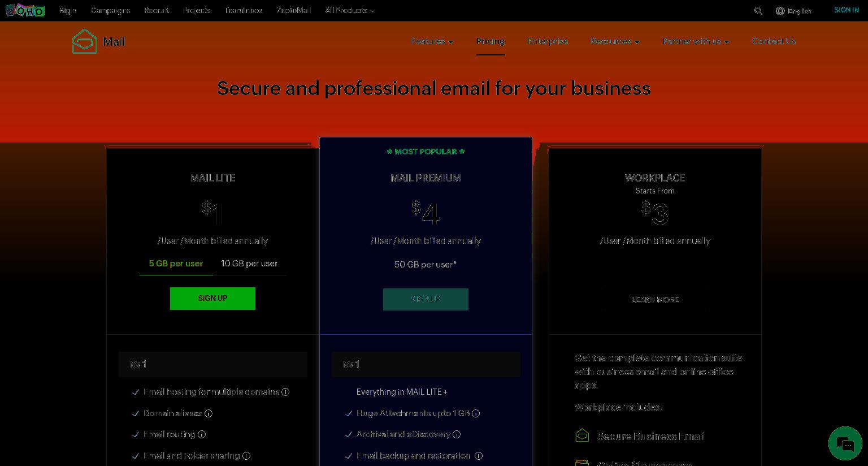
Task: Click the SIGN IN link
Action: 847,10
